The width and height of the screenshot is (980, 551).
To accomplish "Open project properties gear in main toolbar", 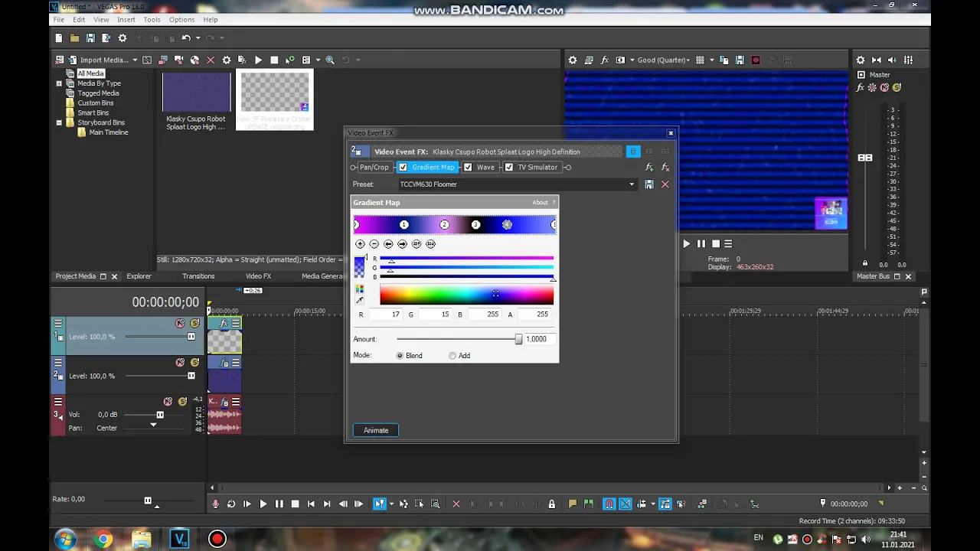I will point(122,38).
